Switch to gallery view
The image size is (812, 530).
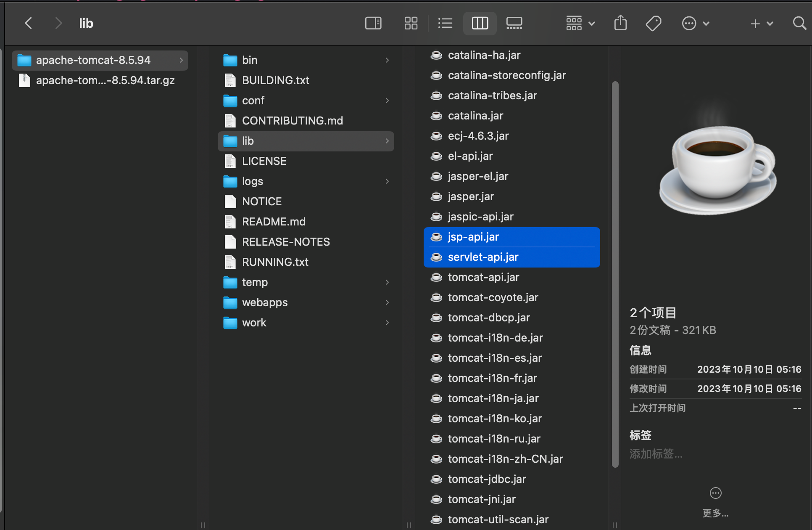point(514,23)
